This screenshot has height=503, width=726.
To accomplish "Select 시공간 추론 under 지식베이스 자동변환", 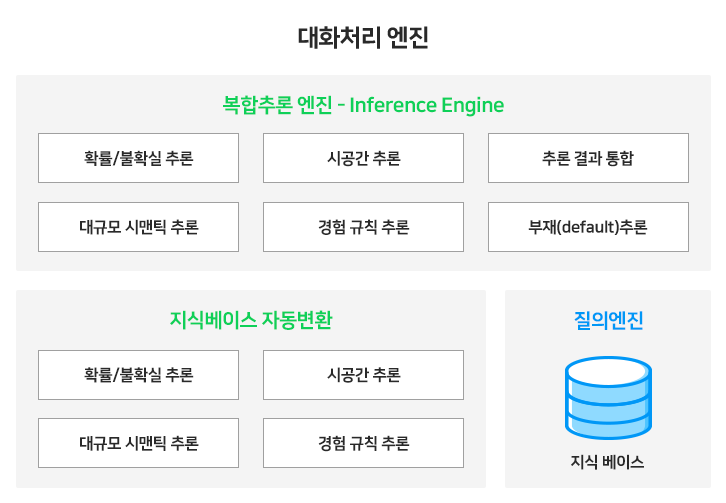I will [x=363, y=375].
